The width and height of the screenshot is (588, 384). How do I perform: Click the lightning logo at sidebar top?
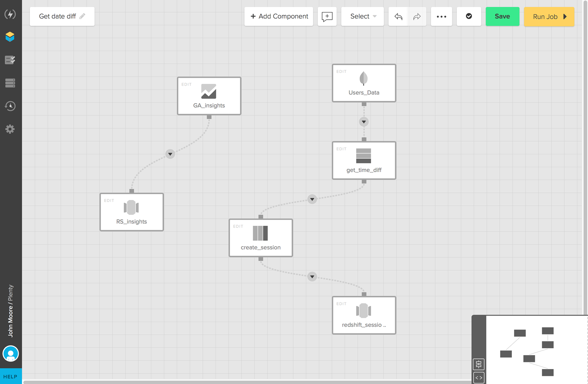[10, 14]
